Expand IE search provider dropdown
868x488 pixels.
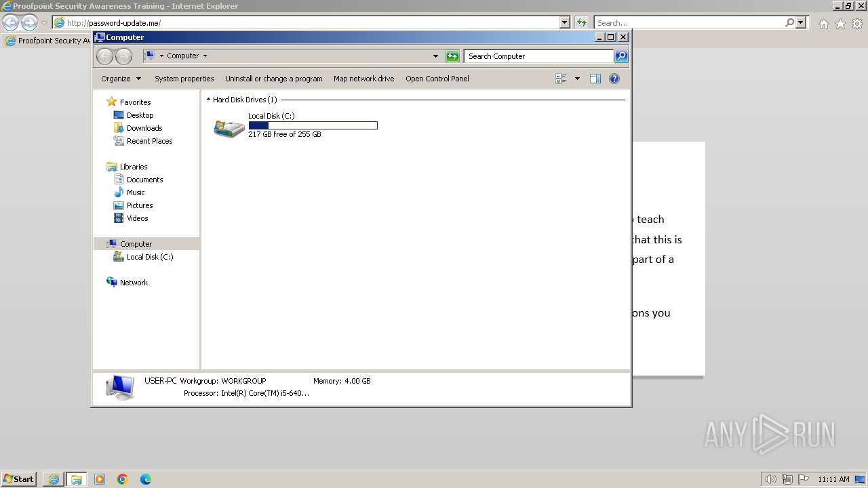[801, 22]
